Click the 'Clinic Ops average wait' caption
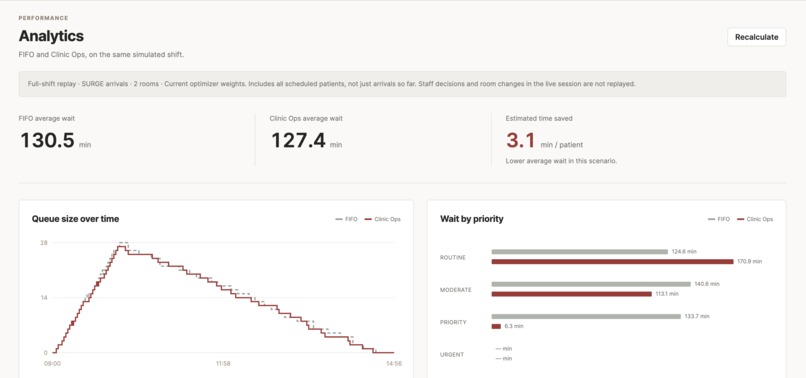Viewport: 806px width, 378px height. (306, 118)
